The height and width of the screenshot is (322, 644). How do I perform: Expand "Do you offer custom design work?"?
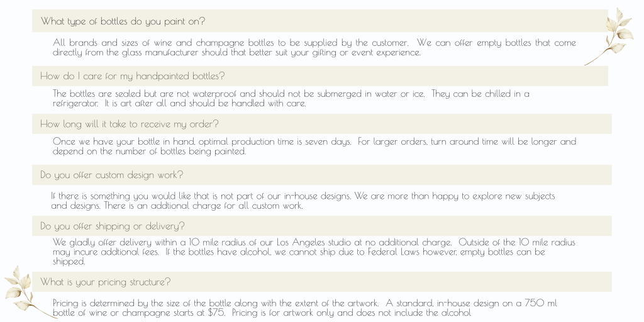112,175
